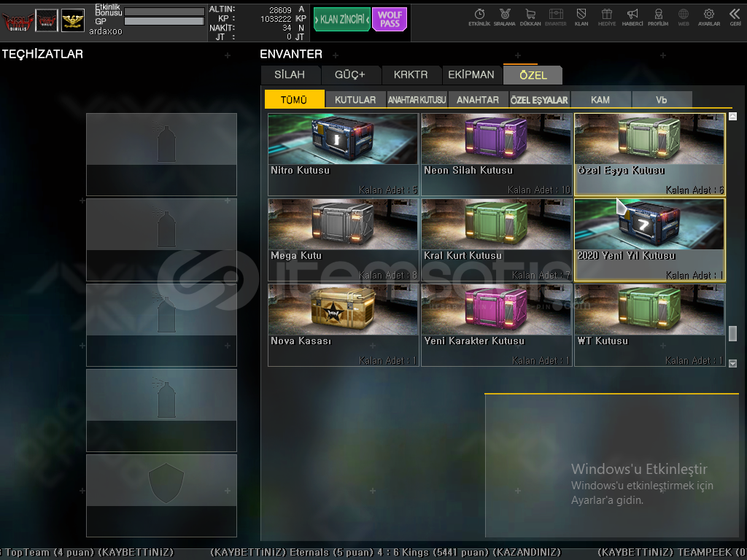This screenshot has height=560, width=747.
Task: Select the TÜMÜ filter tab
Action: coord(294,99)
